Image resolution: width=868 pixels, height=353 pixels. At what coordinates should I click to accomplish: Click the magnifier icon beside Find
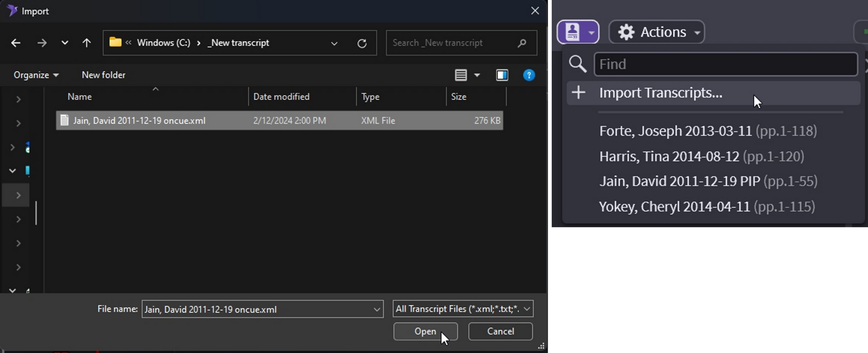[577, 64]
